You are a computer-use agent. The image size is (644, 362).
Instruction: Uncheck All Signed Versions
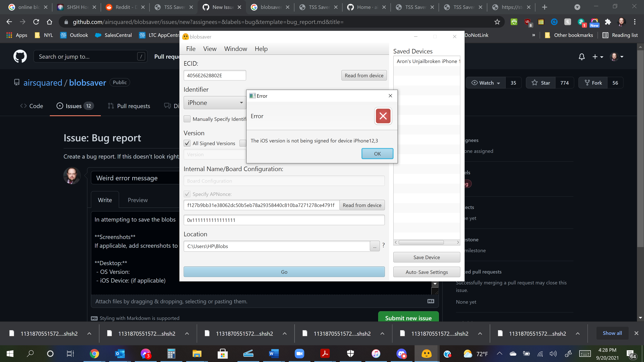coord(187,143)
